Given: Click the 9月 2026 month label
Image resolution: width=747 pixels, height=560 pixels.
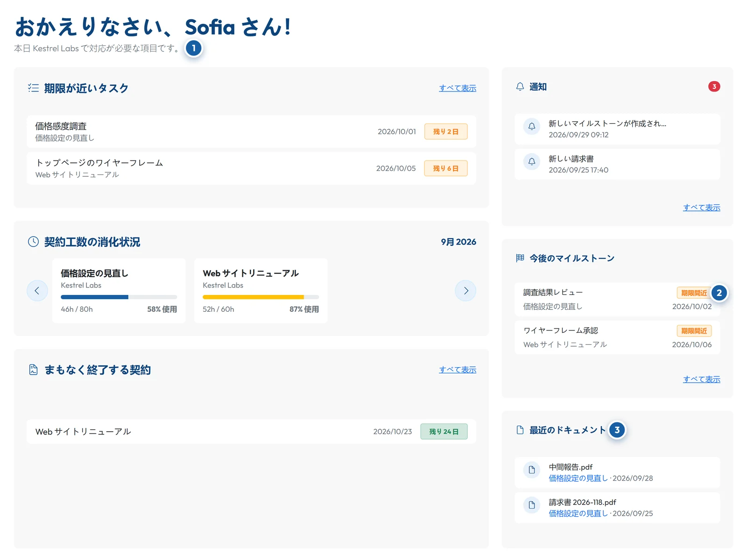Looking at the screenshot, I should pyautogui.click(x=458, y=242).
